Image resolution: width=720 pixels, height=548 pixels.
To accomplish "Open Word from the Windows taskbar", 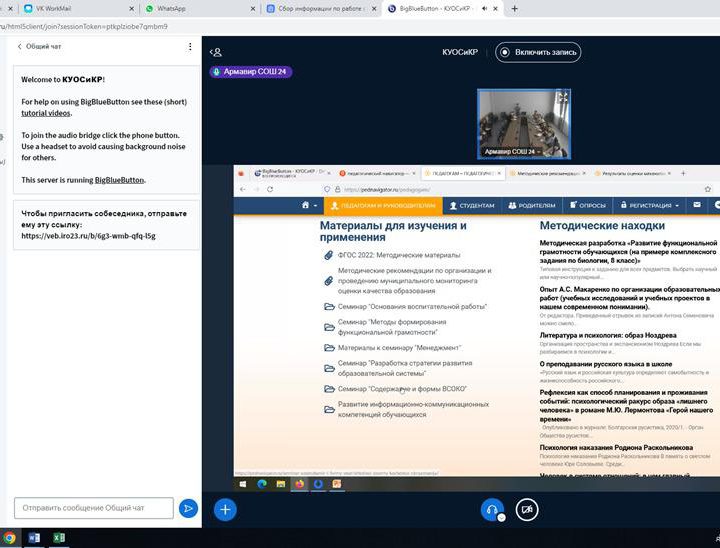I will coord(33,538).
